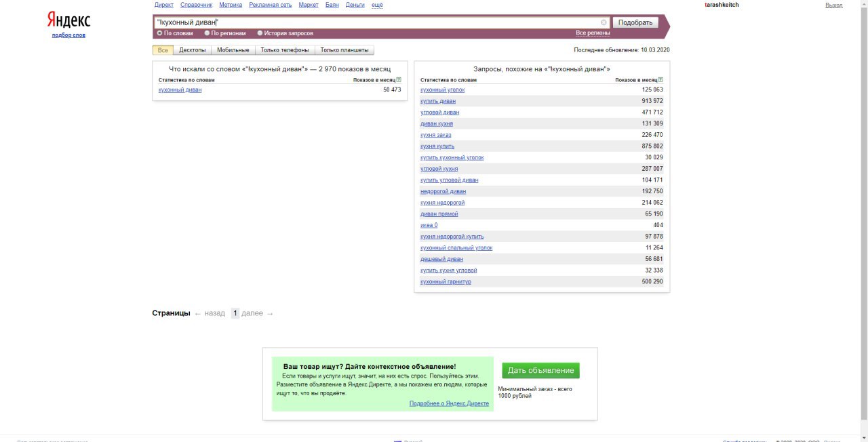Open Маркет in the top service bar
Screen dimensions: 868x442
pyautogui.click(x=309, y=5)
